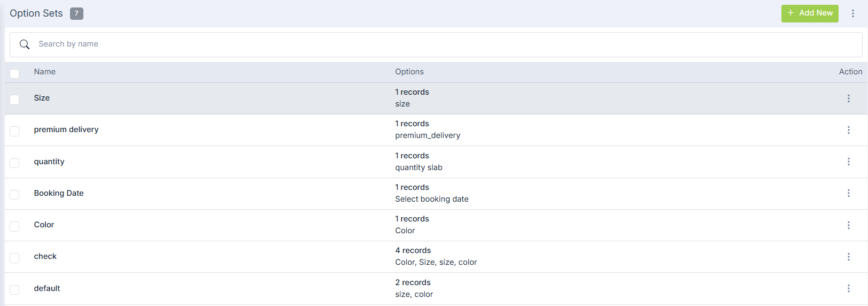Open the page-level three-dot menu beside Add New

pyautogui.click(x=852, y=13)
